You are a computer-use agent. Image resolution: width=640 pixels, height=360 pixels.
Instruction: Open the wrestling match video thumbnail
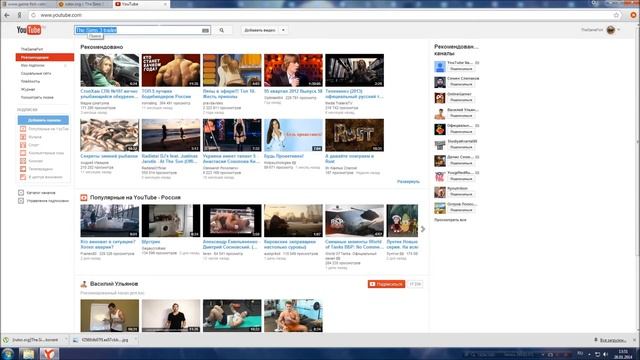(232, 220)
